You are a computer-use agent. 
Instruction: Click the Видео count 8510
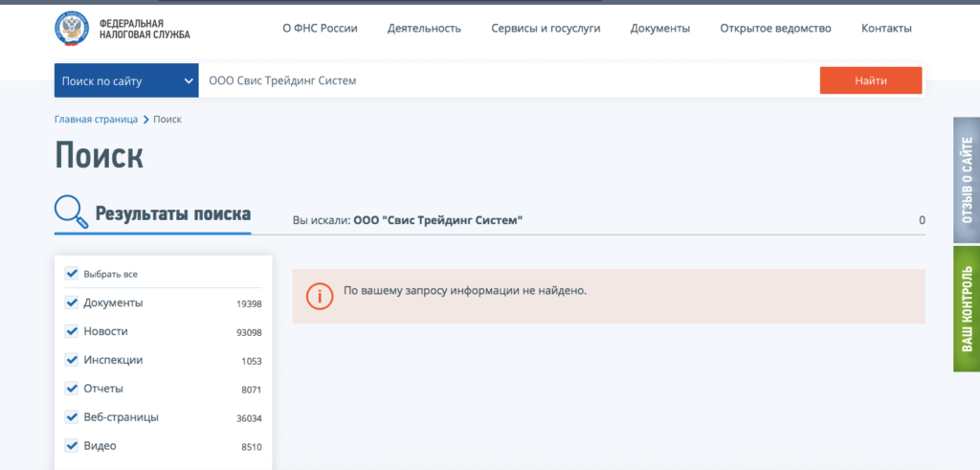(x=252, y=447)
